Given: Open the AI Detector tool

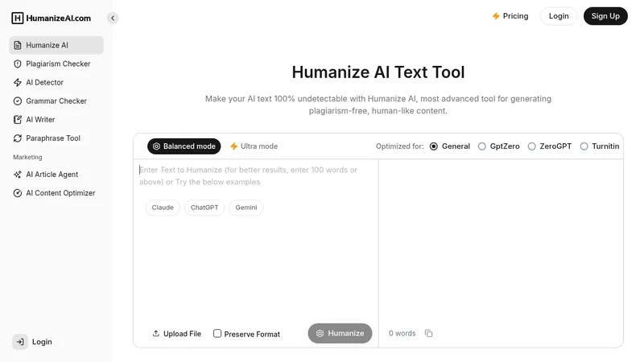Looking at the screenshot, I should pyautogui.click(x=56, y=83).
